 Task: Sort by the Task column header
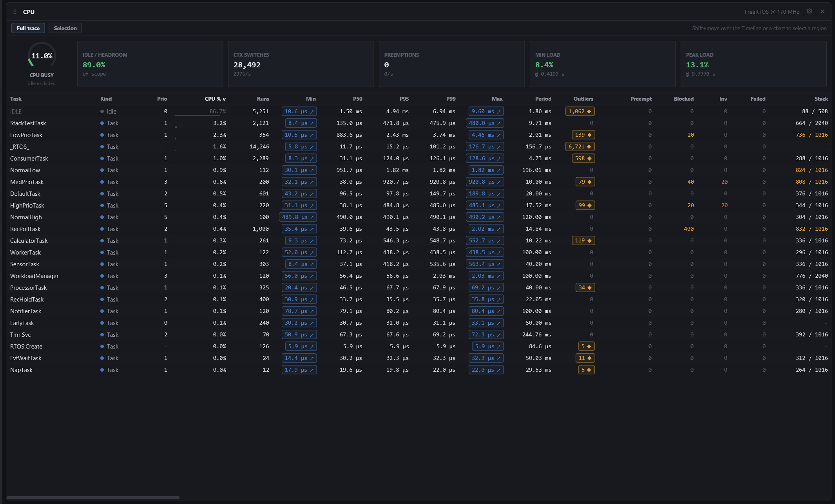[x=16, y=99]
